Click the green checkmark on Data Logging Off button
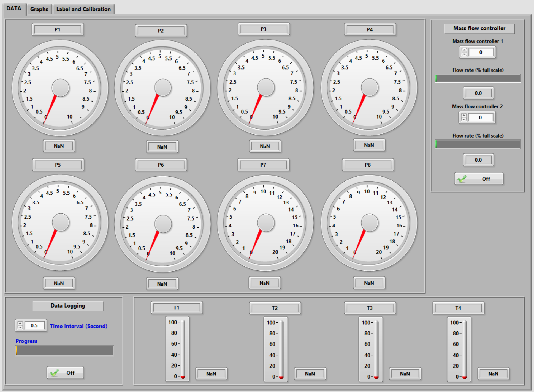 [x=55, y=373]
